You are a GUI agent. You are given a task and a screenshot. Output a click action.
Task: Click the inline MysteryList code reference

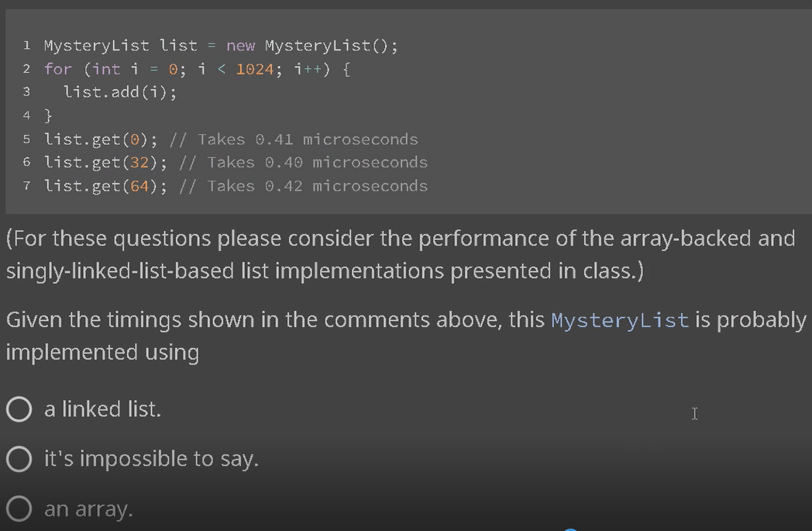coord(620,319)
